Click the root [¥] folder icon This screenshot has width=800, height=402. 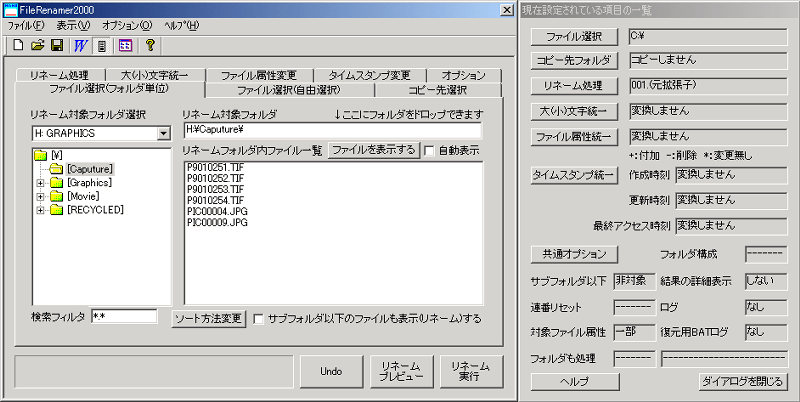[x=40, y=155]
